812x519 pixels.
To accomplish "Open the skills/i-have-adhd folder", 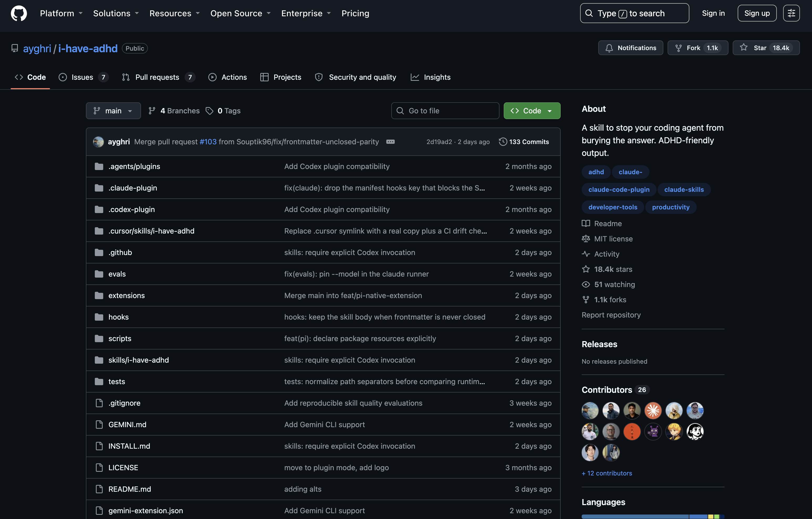I will (139, 360).
